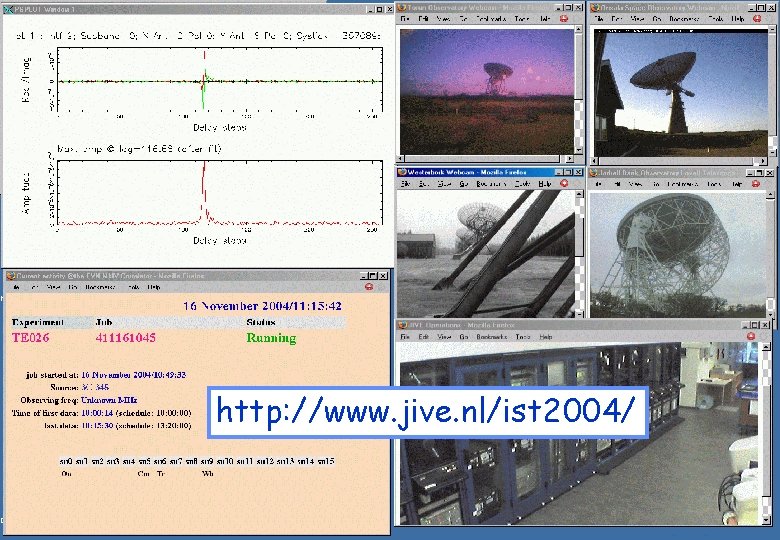Click the Unknown MHz observing frequency value
Image resolution: width=780 pixels, height=540 pixels.
109,400
